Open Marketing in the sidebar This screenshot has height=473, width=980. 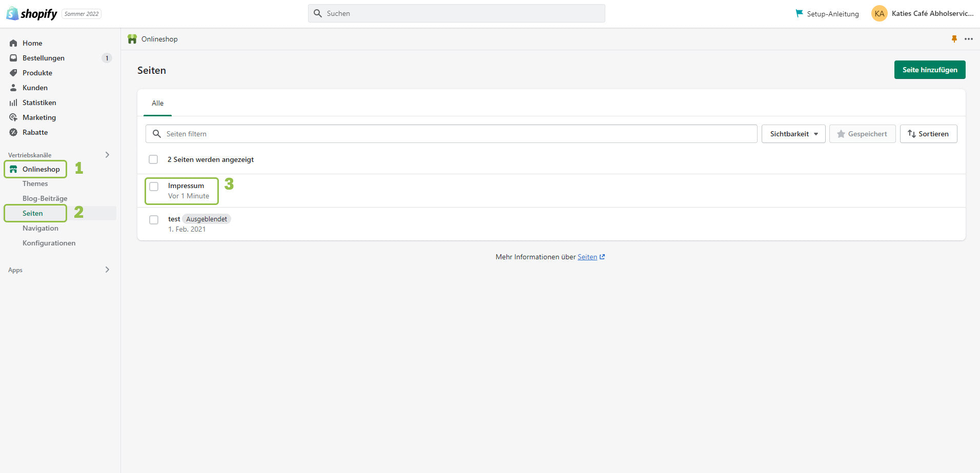pyautogui.click(x=39, y=117)
